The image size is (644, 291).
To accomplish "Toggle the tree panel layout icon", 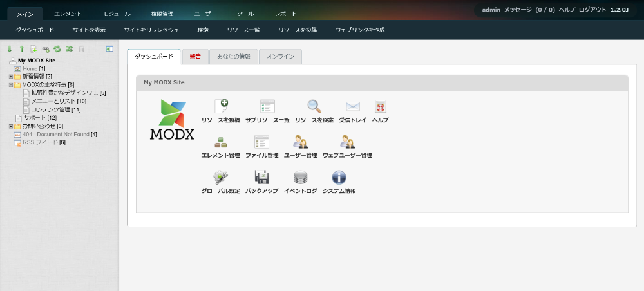I will pos(109,49).
